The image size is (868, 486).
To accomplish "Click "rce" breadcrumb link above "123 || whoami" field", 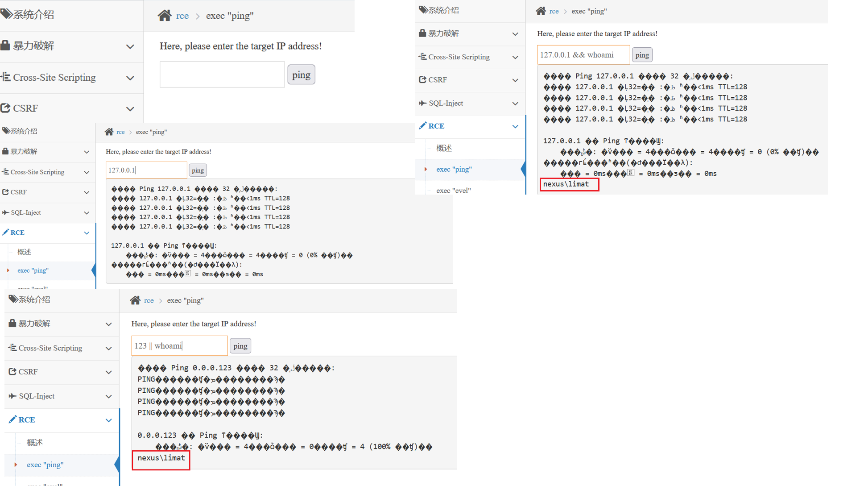I will tap(149, 301).
